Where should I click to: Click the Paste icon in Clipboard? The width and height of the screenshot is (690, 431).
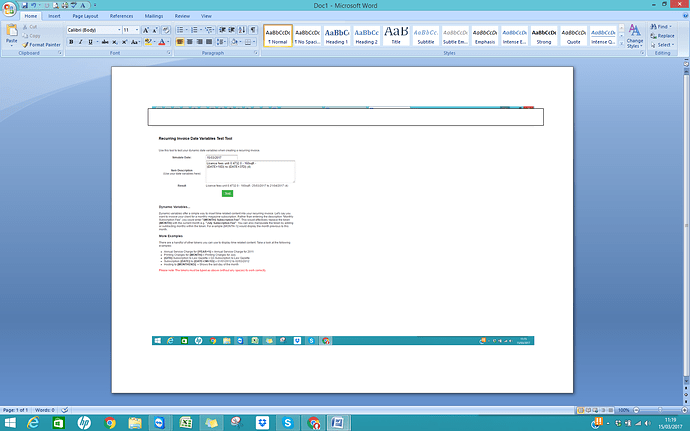pos(11,35)
